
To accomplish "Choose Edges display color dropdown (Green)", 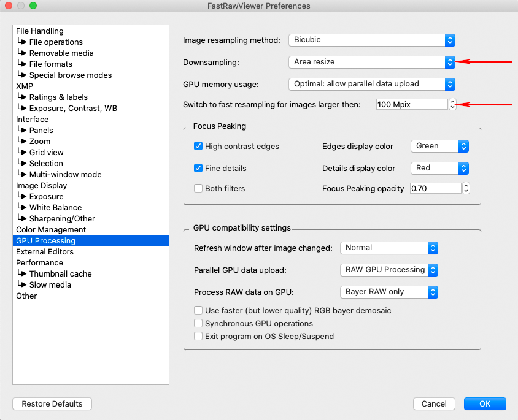I will tap(439, 147).
